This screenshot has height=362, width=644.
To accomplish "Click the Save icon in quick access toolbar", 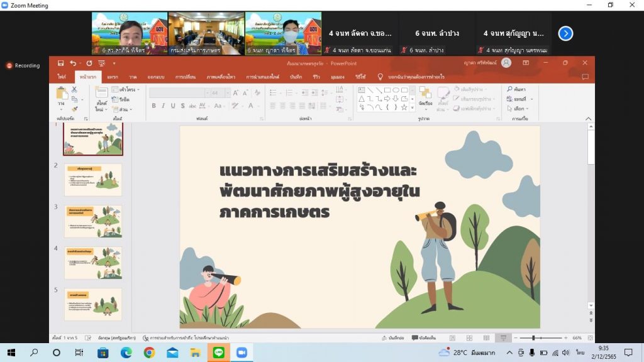I will [60, 63].
